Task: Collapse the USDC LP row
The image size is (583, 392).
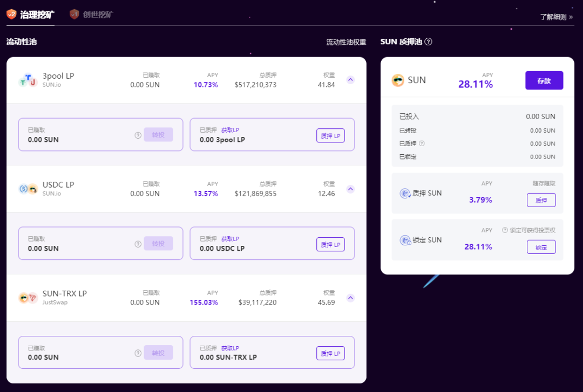Action: click(350, 189)
